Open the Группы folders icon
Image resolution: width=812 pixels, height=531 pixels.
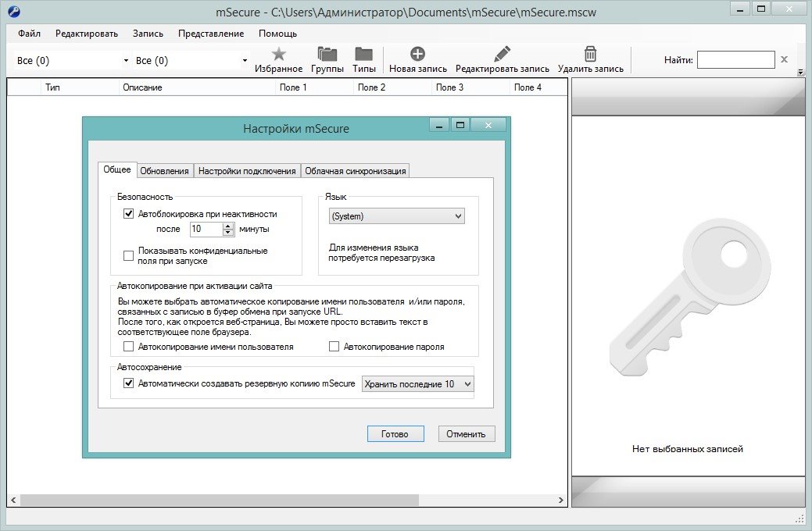point(327,54)
